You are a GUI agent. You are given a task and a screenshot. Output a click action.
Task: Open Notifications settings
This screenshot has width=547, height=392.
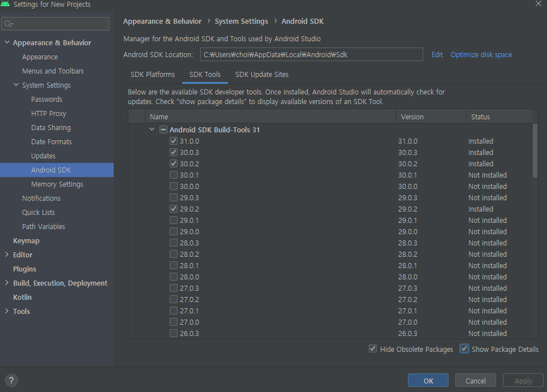41,198
